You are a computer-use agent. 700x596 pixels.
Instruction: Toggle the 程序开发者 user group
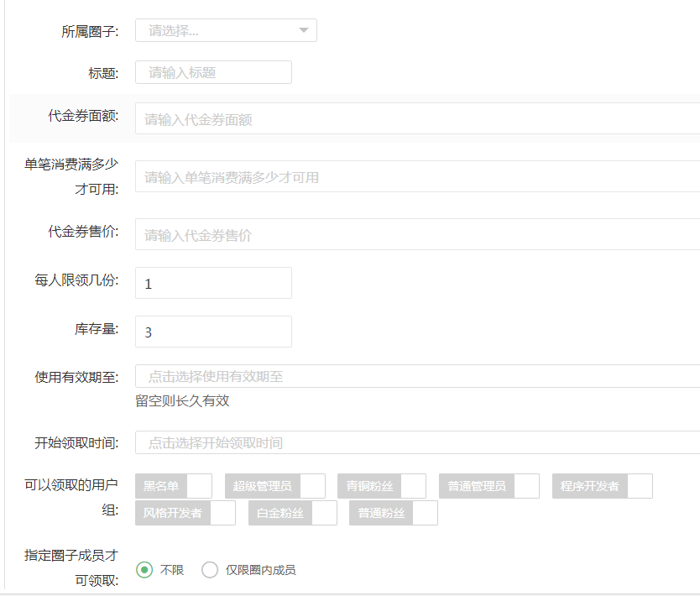602,486
